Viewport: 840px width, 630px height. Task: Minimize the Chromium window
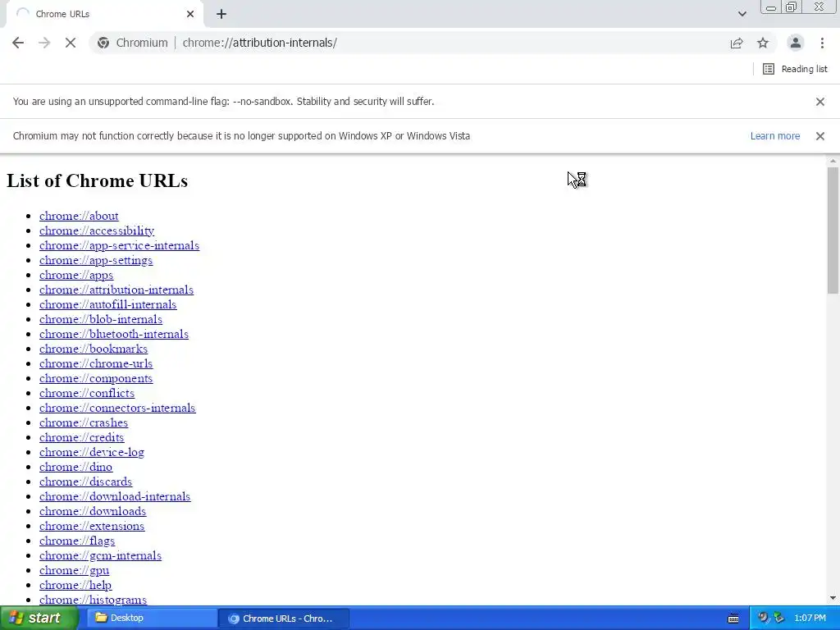coord(771,7)
